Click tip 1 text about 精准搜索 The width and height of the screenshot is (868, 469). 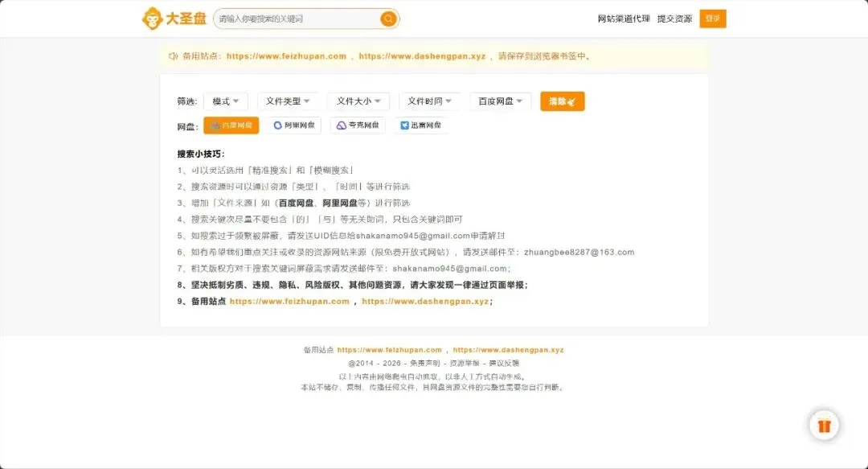coord(266,171)
